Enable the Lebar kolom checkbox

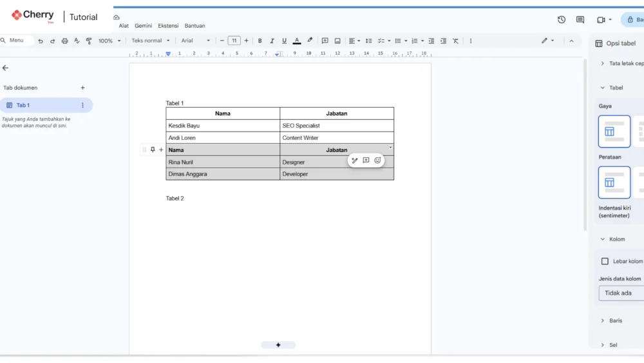coord(605,261)
